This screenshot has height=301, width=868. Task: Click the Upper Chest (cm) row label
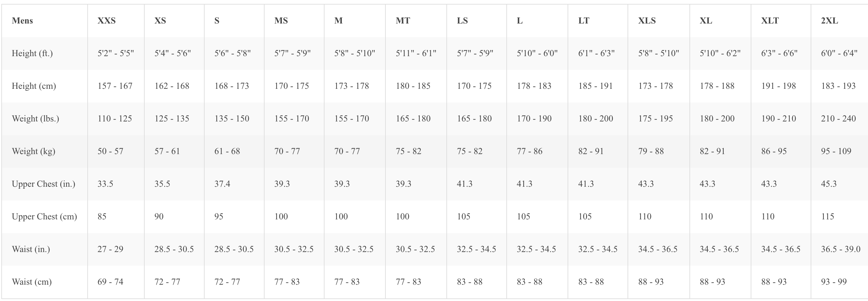tap(44, 217)
